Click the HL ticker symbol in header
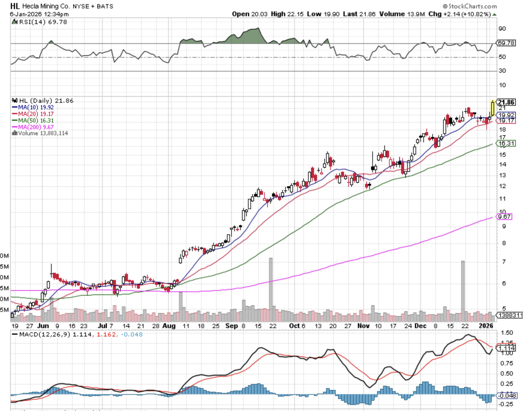Screen dimensions: 532x411 point(15,6)
